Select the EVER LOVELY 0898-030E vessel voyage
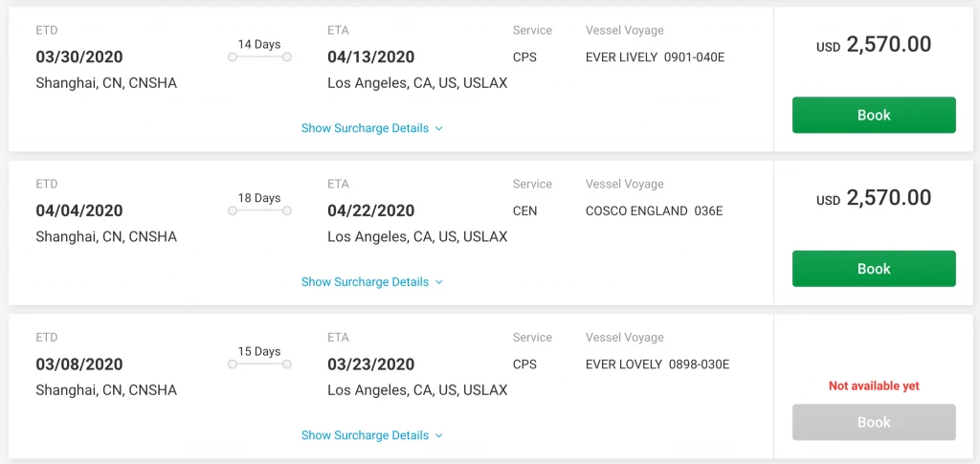 click(x=657, y=365)
